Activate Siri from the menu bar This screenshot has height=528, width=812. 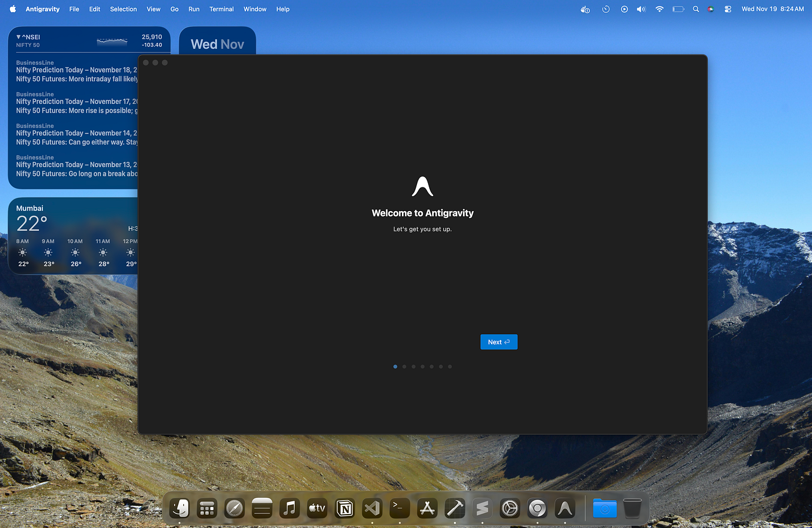[x=710, y=9]
